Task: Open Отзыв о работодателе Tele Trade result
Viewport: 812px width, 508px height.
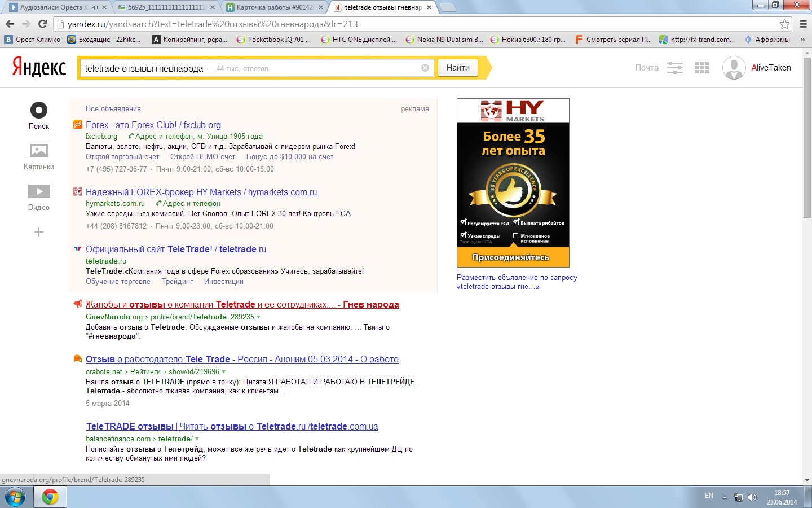Action: 242,360
